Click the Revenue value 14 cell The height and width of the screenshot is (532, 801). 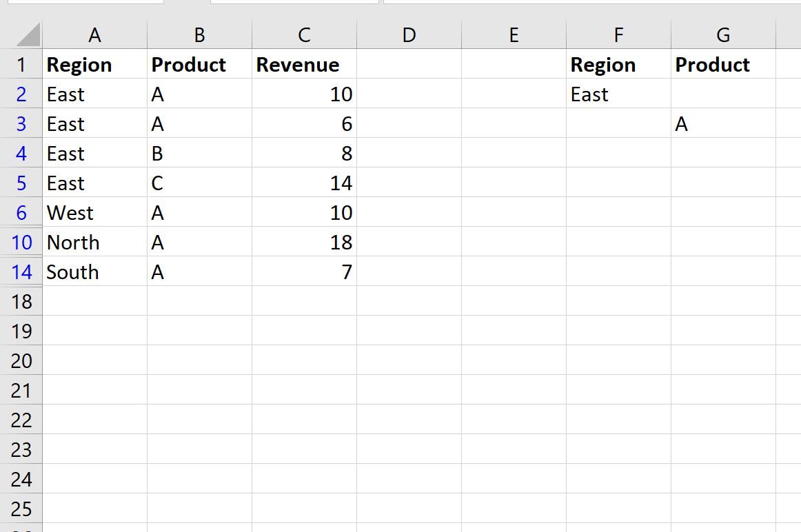304,183
